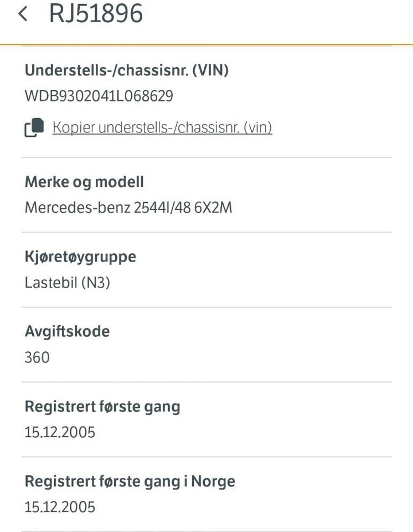This screenshot has width=413, height=532.
Task: Click the divider below the copy VIN link
Action: click(206, 157)
